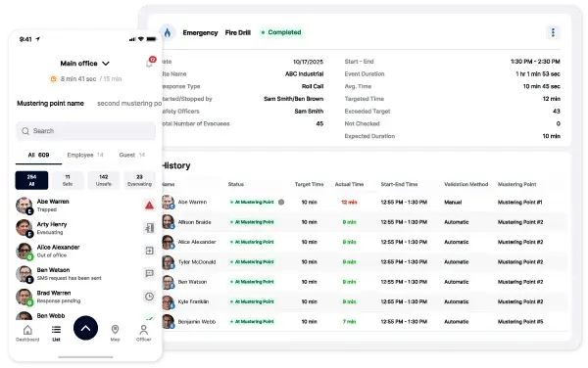Viewport: 588px width, 368px height.
Task: Click the Target Time column header
Action: (x=309, y=184)
